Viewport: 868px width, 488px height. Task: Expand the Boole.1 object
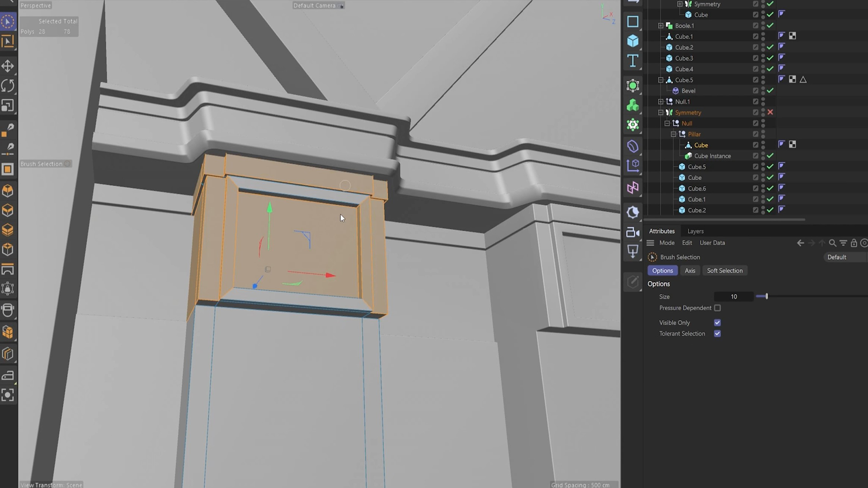pyautogui.click(x=660, y=26)
